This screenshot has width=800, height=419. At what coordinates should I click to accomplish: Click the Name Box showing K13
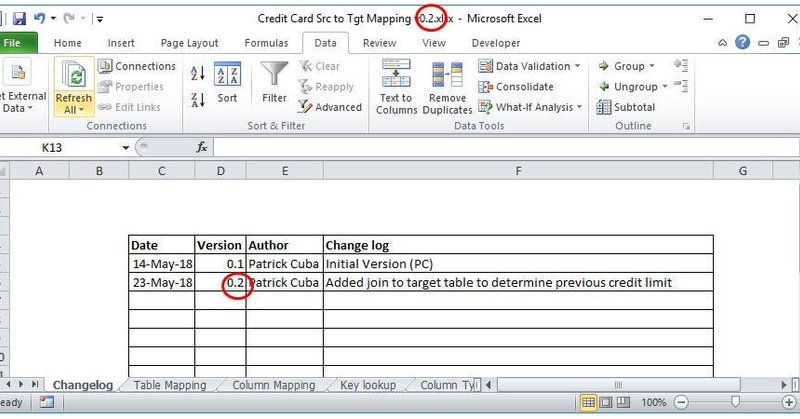(x=61, y=148)
